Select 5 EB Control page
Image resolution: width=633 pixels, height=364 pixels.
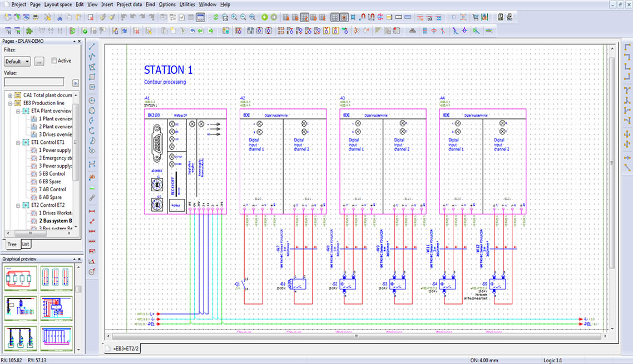coord(52,174)
